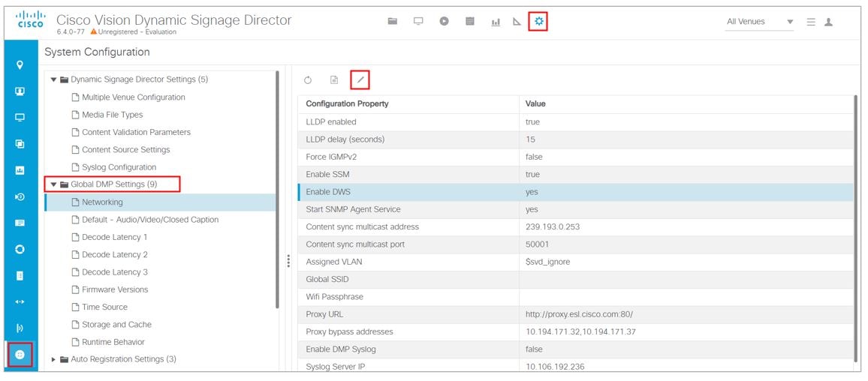Open Content Source Settings
The width and height of the screenshot is (868, 381).
click(x=125, y=150)
